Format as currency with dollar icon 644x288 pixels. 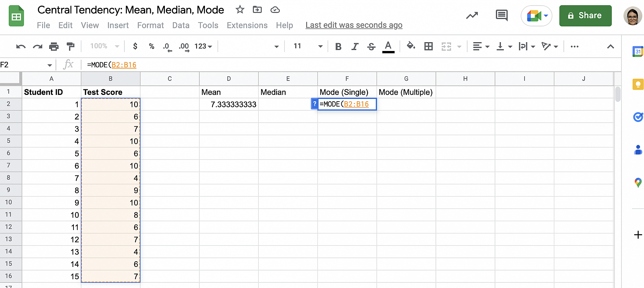pyautogui.click(x=135, y=46)
